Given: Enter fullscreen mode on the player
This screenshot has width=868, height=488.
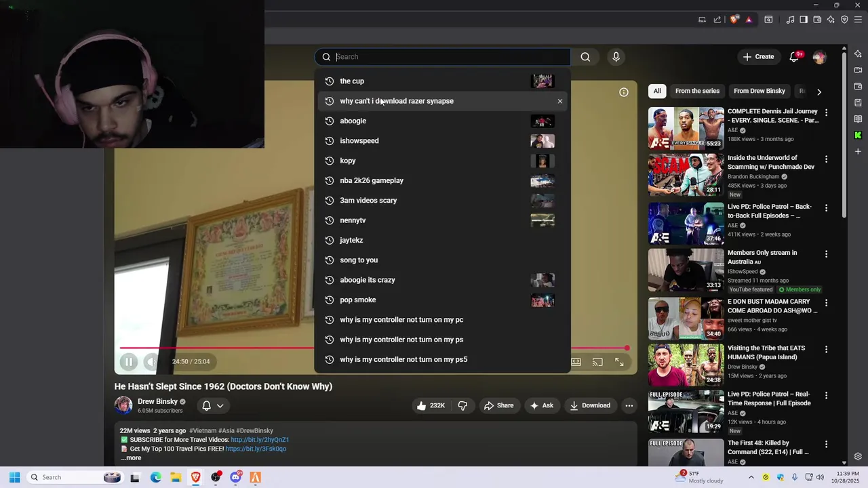Looking at the screenshot, I should pos(619,362).
